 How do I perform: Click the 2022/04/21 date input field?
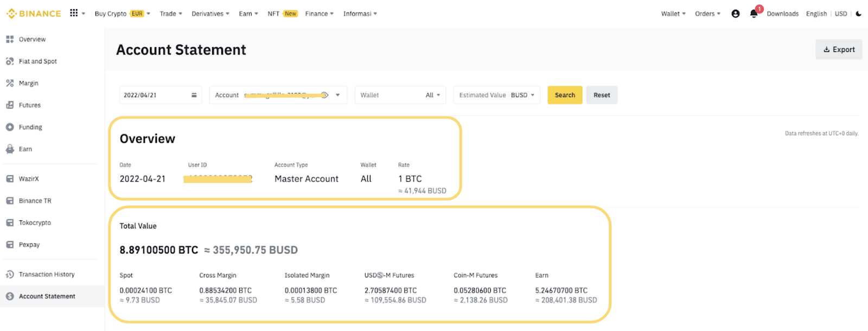point(155,95)
